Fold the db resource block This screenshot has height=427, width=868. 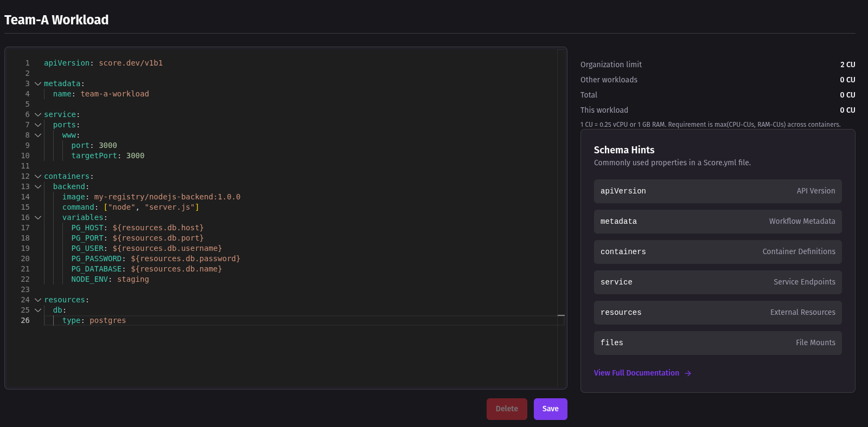click(38, 310)
